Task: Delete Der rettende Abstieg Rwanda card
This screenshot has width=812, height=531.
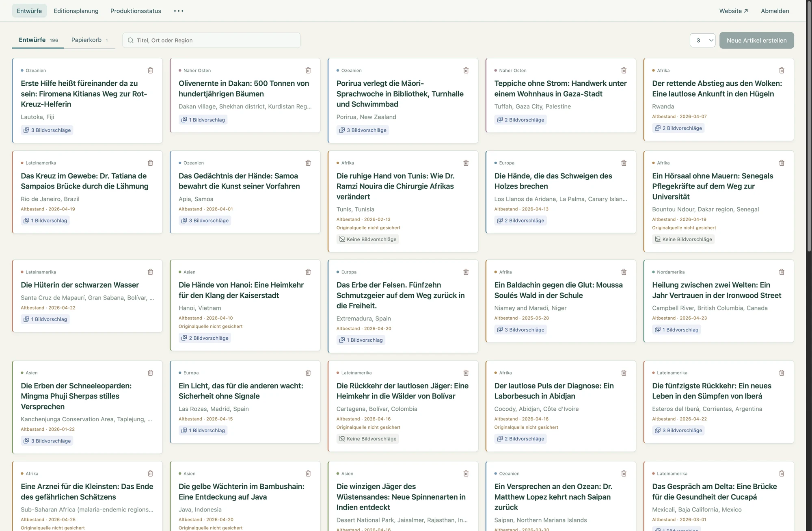Action: (782, 70)
